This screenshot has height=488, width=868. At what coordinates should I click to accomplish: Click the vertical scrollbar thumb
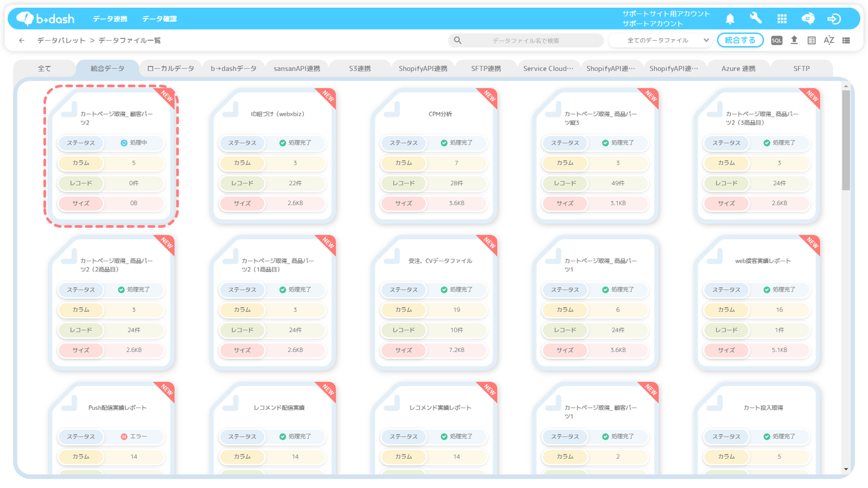846,140
